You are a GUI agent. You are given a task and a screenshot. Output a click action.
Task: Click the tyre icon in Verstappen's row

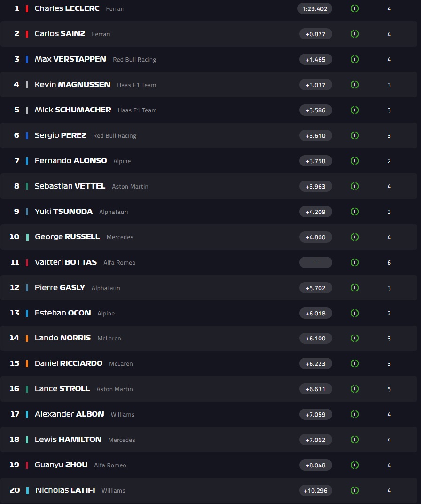click(355, 59)
